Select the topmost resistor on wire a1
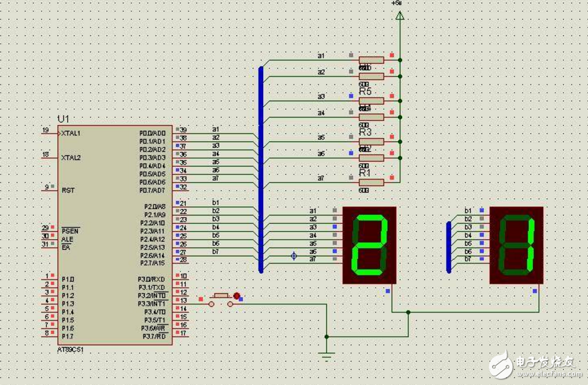Screen dimensions: 588x385 (x=371, y=60)
